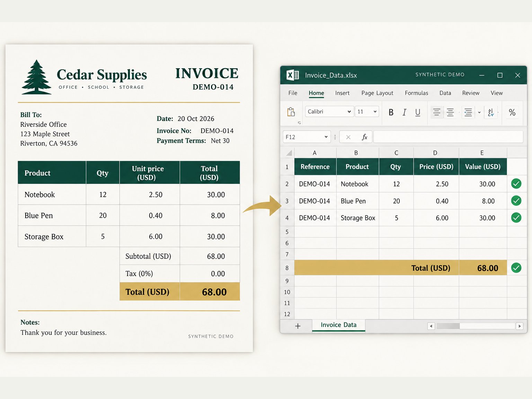Image resolution: width=532 pixels, height=399 pixels.
Task: Click the horizontal scrollbar thumb
Action: (x=448, y=326)
